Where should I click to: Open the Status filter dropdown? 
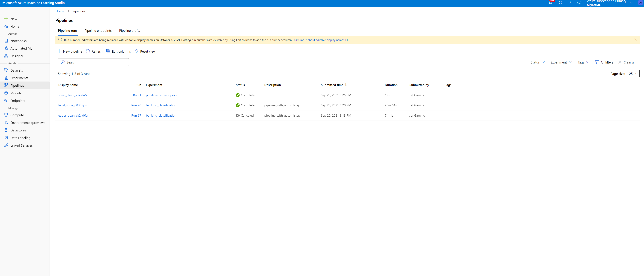[x=537, y=62]
